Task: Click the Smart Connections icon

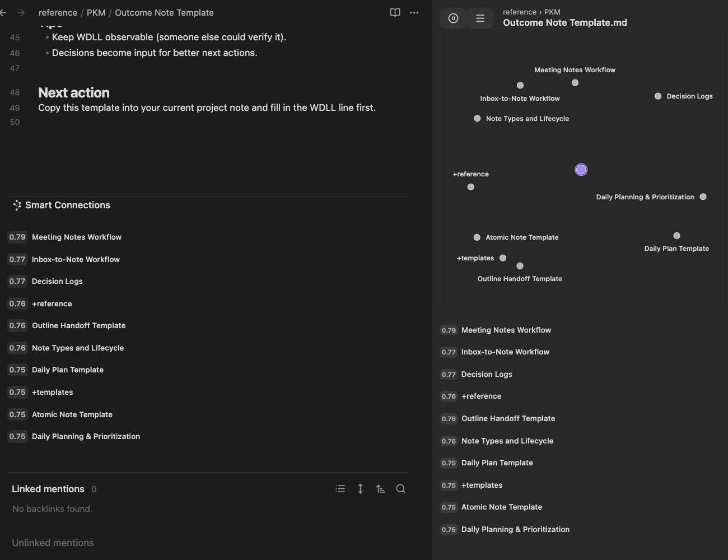Action: click(x=17, y=206)
